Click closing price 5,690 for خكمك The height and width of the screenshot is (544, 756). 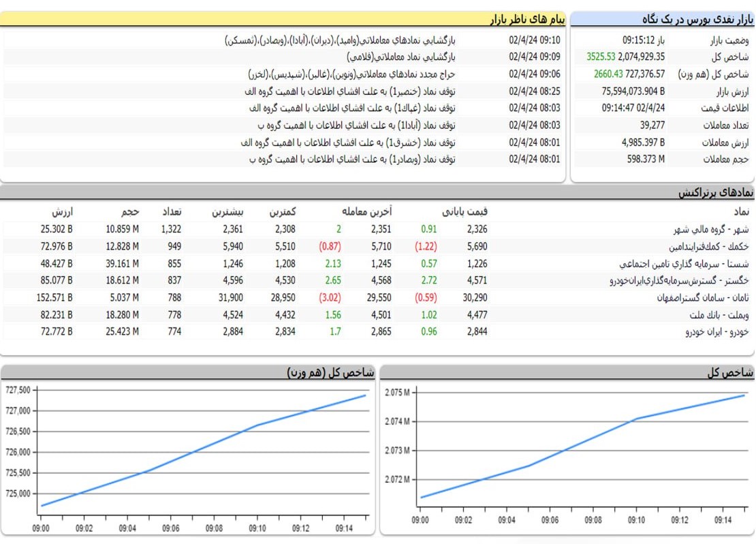477,247
